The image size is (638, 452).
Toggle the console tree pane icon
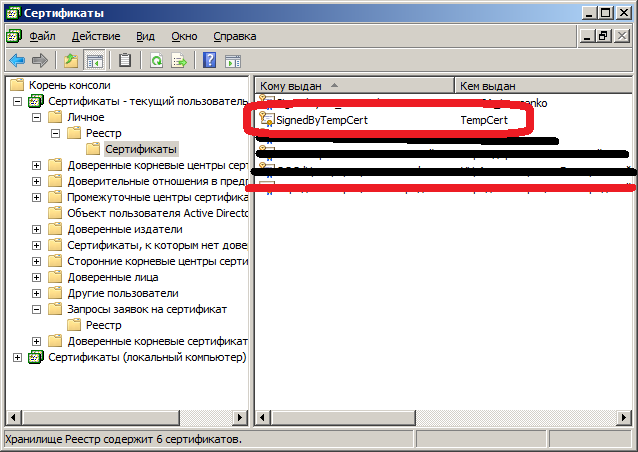click(x=94, y=61)
